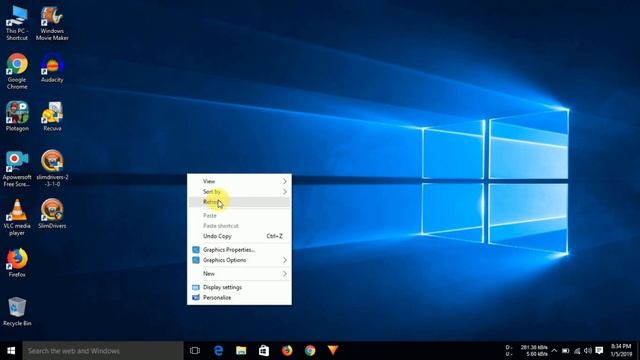Open the Action Center notifications icon

599,351
